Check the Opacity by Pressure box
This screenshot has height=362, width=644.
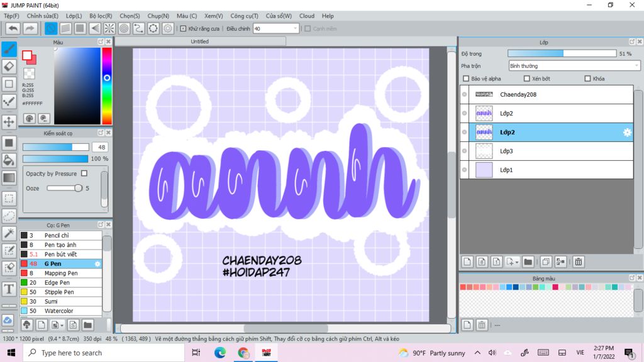tap(84, 173)
